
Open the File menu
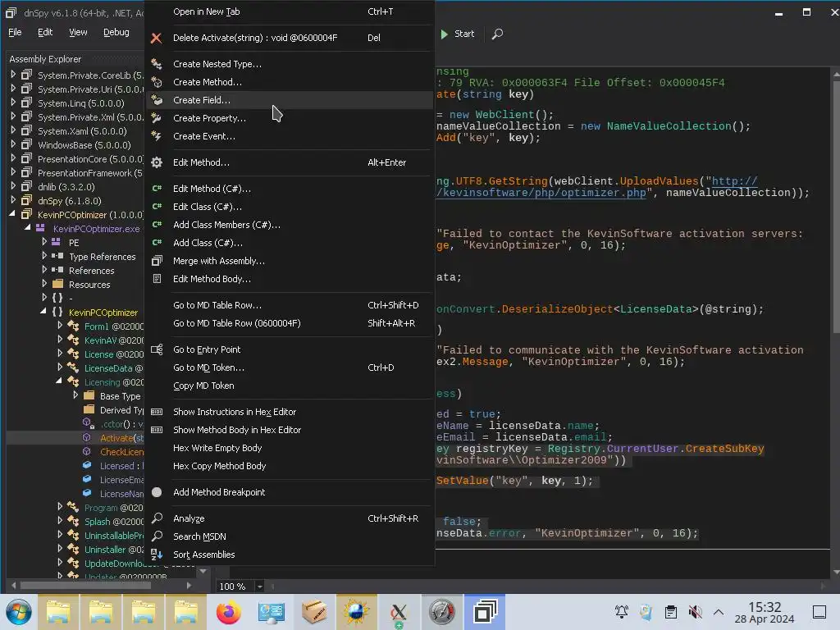[15, 32]
